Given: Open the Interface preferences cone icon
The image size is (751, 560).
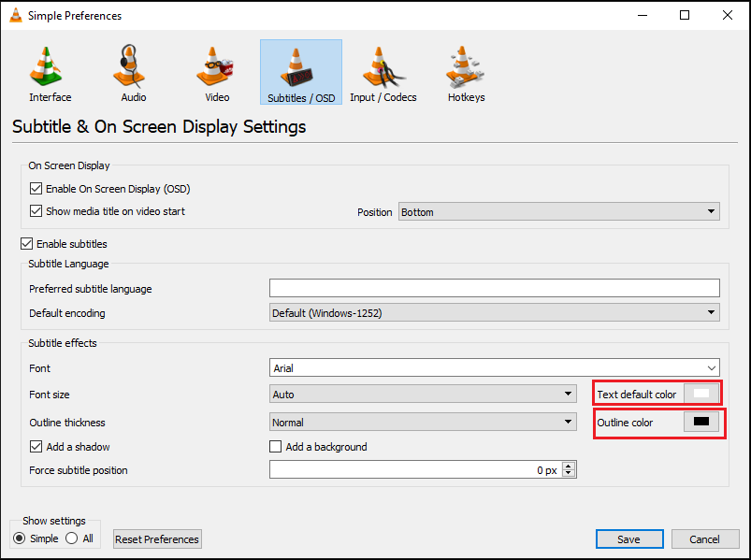Looking at the screenshot, I should pos(46,66).
